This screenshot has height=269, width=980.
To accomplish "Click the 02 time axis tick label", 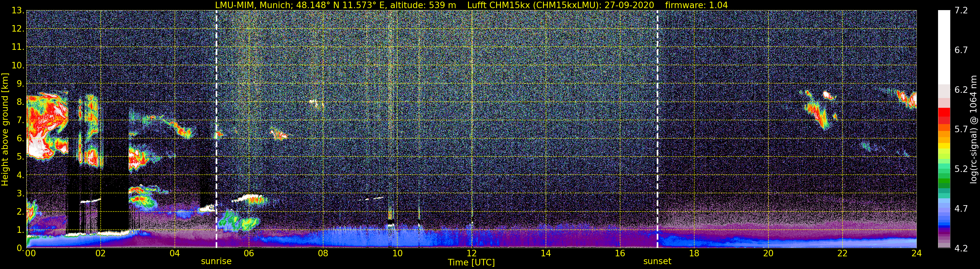I will 101,253.
